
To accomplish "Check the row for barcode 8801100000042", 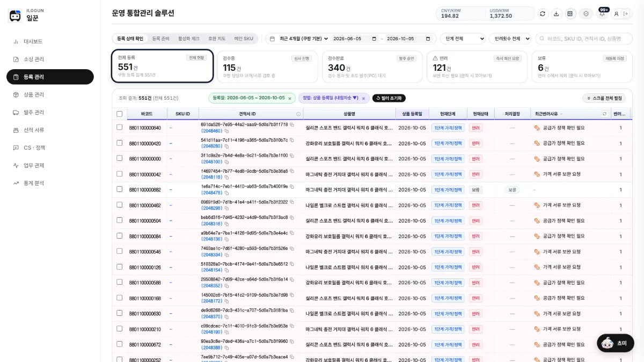I will [x=119, y=174].
